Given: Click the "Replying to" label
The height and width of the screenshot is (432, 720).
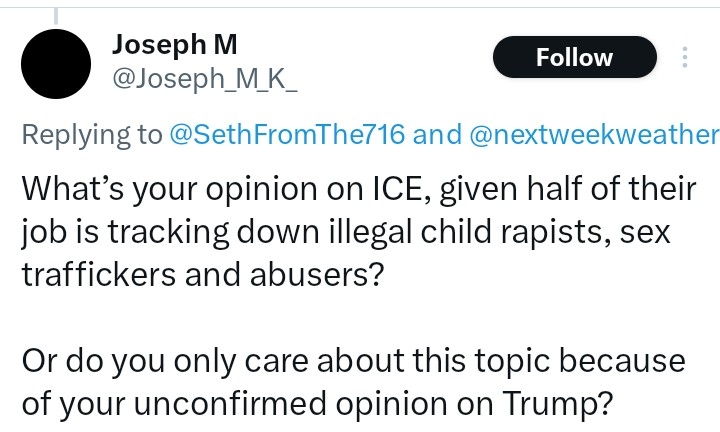Looking at the screenshot, I should click(x=93, y=135).
